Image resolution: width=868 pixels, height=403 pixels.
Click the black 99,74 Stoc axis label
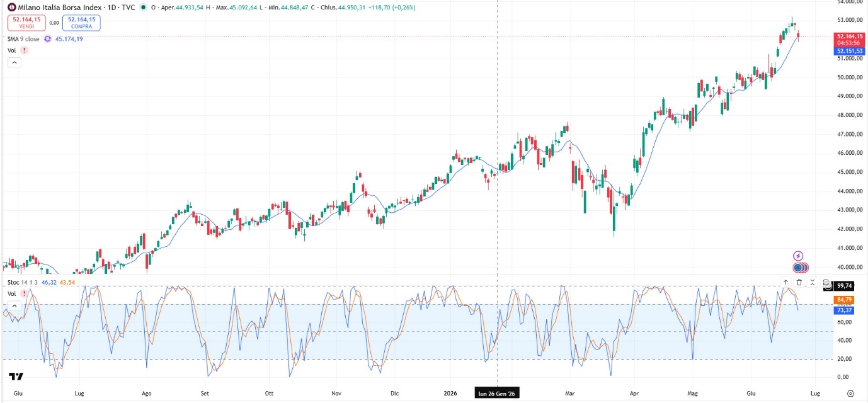coord(845,285)
